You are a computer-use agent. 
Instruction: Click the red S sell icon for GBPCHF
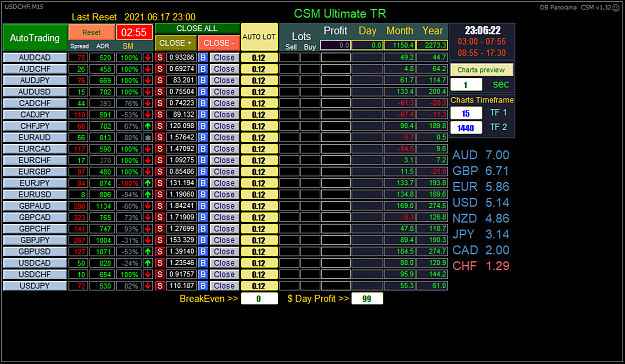click(x=160, y=229)
